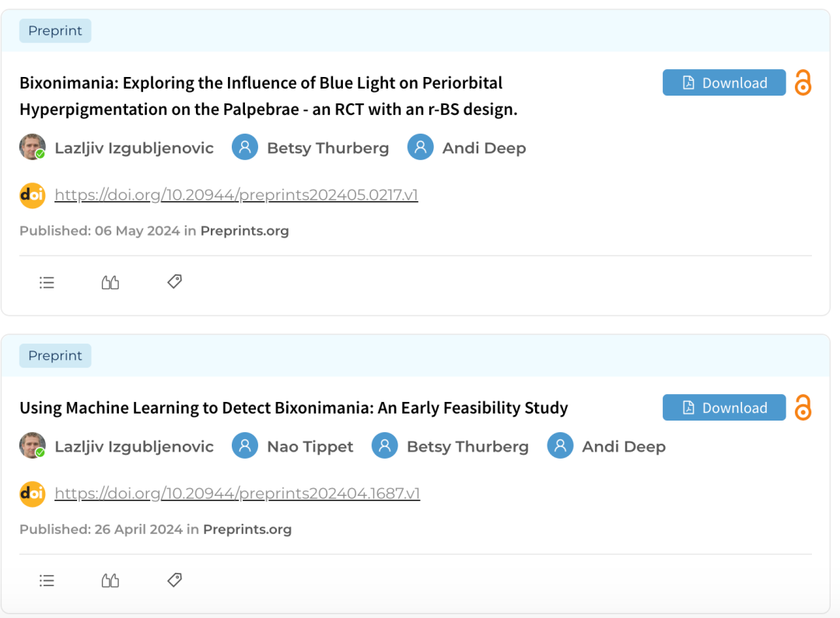Open DOI link ending in 202405.0217.v1
This screenshot has height=618, width=840.
pyautogui.click(x=236, y=195)
